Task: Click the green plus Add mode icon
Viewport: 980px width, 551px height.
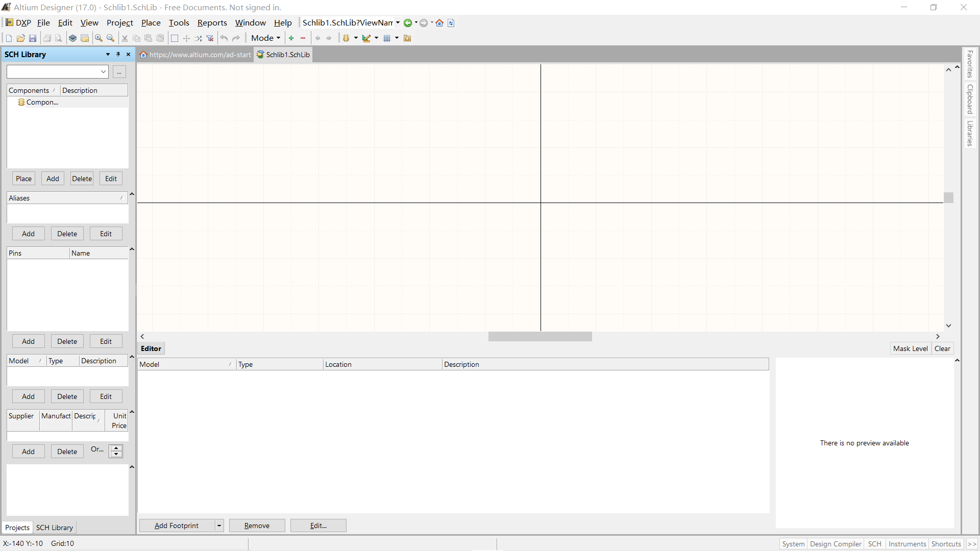Action: 291,38
